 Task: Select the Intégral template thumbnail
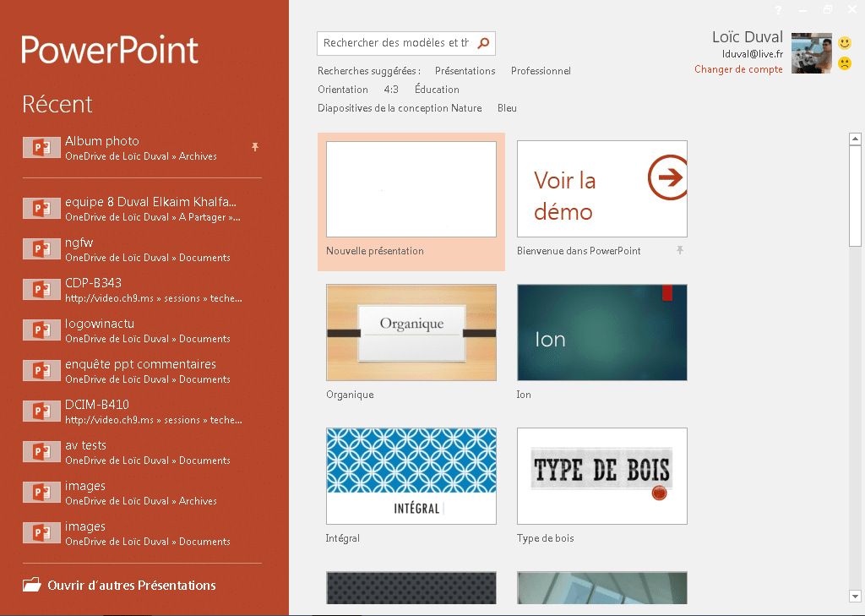click(411, 476)
